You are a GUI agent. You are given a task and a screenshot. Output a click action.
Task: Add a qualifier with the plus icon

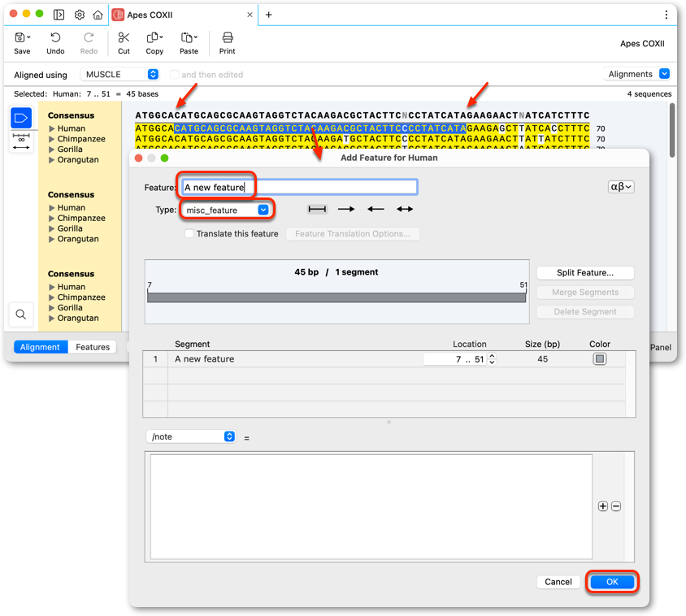click(x=603, y=506)
